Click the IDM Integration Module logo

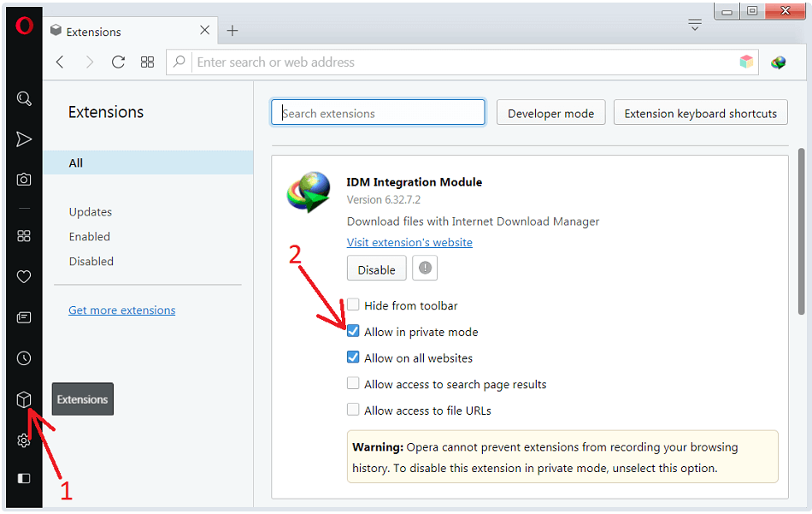point(309,192)
